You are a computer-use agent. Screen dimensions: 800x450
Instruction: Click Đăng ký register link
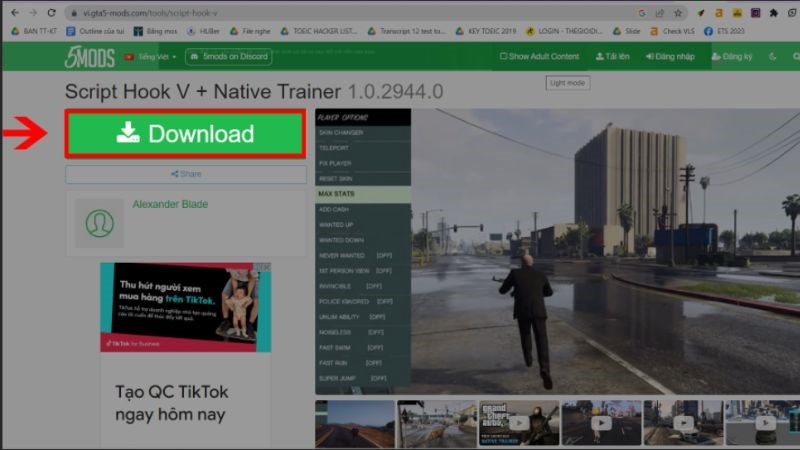click(x=732, y=57)
